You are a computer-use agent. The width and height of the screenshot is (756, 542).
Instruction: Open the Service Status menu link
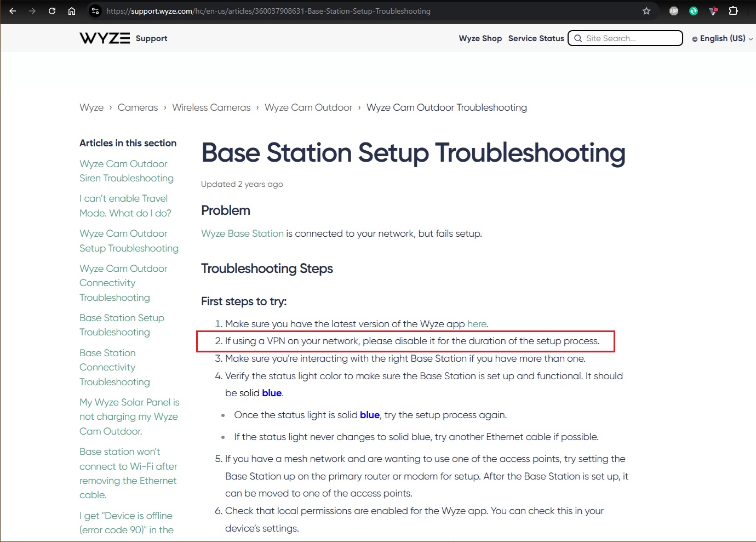pyautogui.click(x=536, y=38)
